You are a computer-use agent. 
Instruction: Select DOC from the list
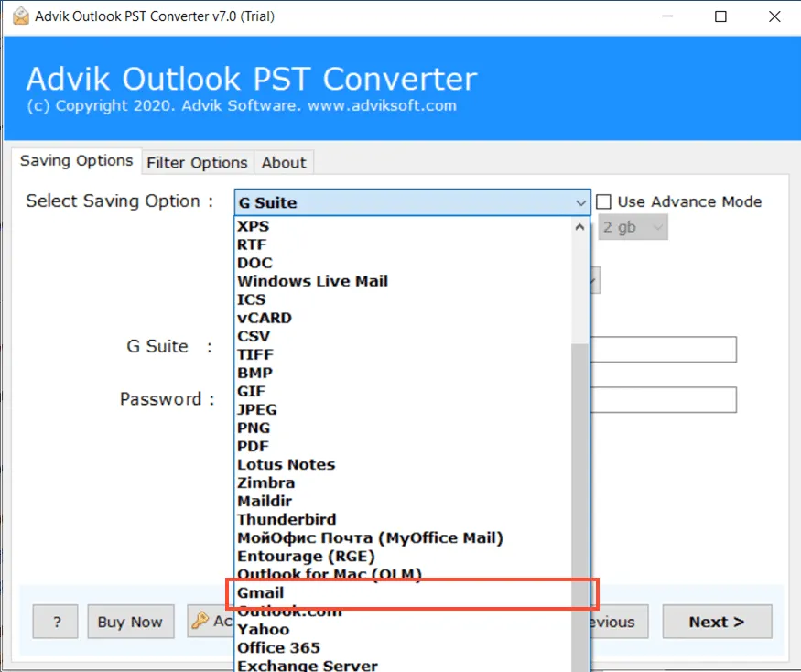click(404, 263)
